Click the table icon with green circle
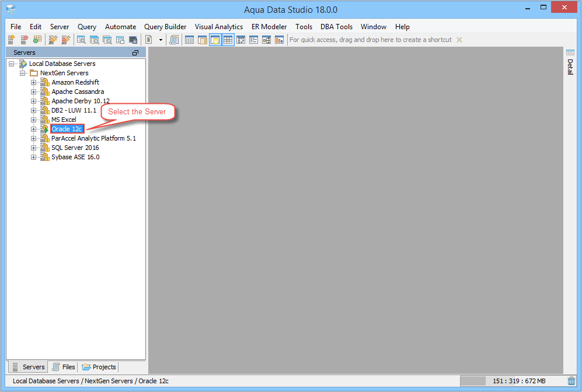Viewport: 582px width, 392px height. 37,40
